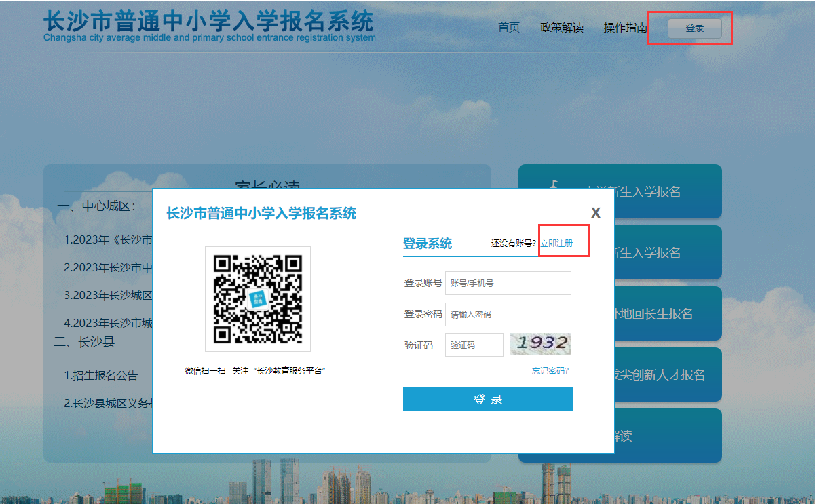The width and height of the screenshot is (815, 504).
Task: Click the 忘记密码? link
Action: pyautogui.click(x=550, y=371)
